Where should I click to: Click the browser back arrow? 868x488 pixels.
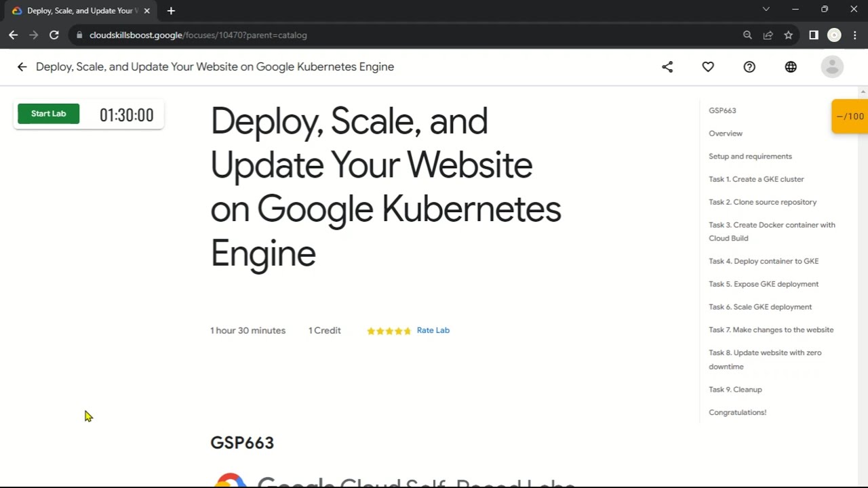(13, 35)
